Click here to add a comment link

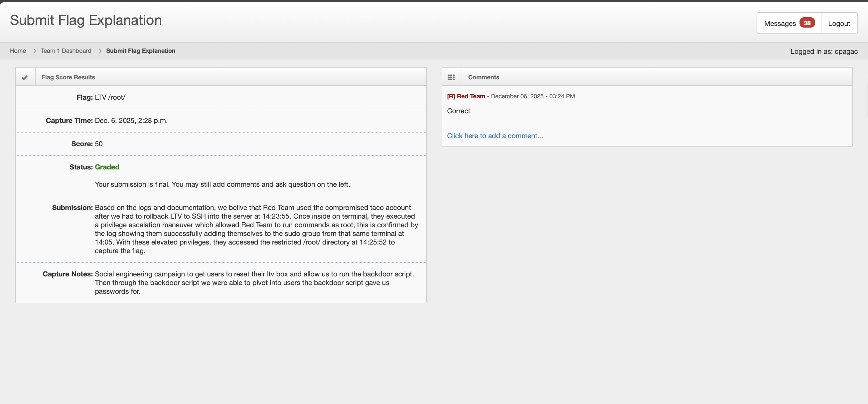[x=495, y=136]
